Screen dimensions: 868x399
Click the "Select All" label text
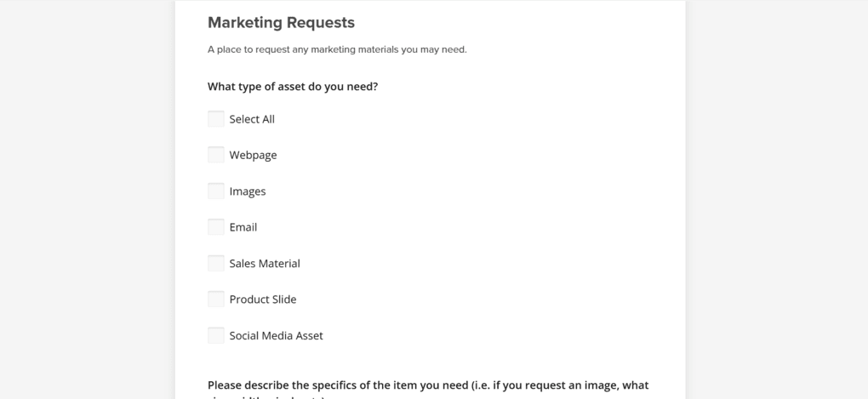click(x=252, y=119)
